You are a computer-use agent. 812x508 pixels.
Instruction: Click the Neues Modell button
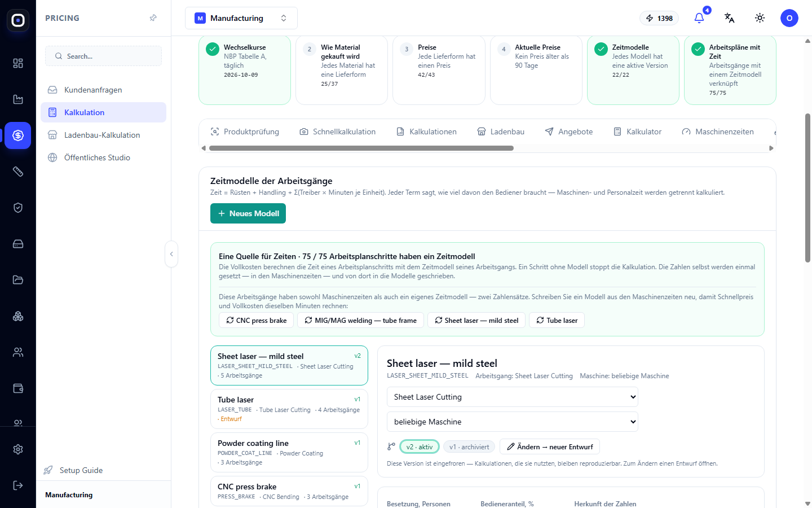(248, 213)
